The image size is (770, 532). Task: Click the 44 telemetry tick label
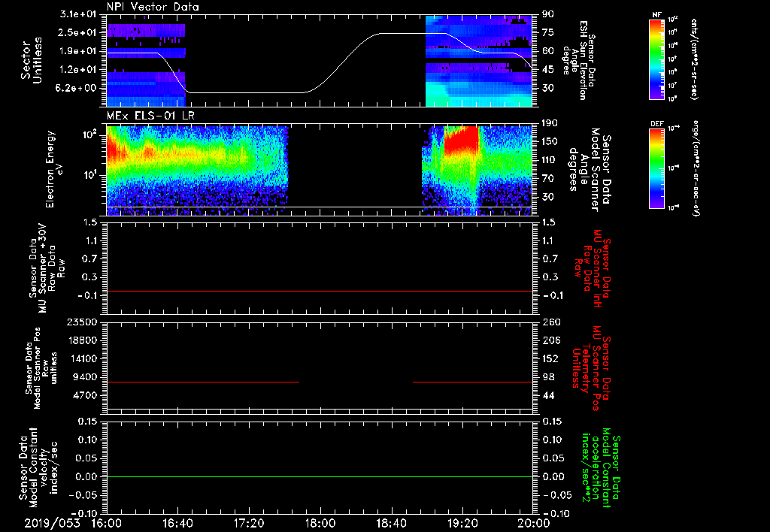(x=547, y=395)
